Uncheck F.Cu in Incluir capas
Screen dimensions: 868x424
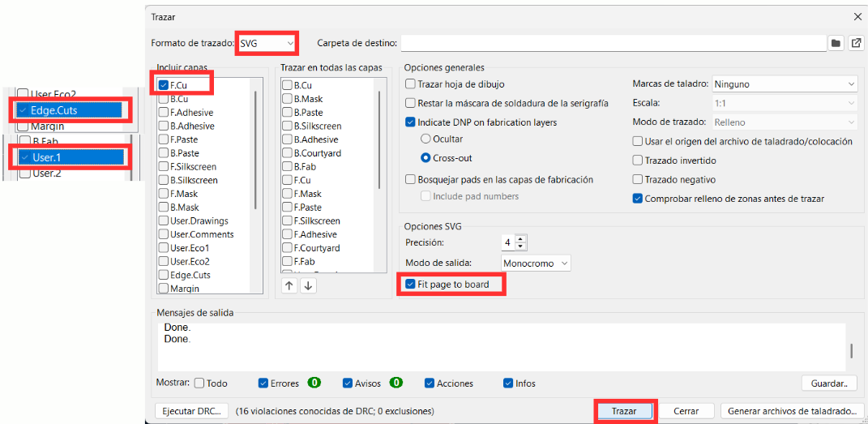(x=164, y=85)
